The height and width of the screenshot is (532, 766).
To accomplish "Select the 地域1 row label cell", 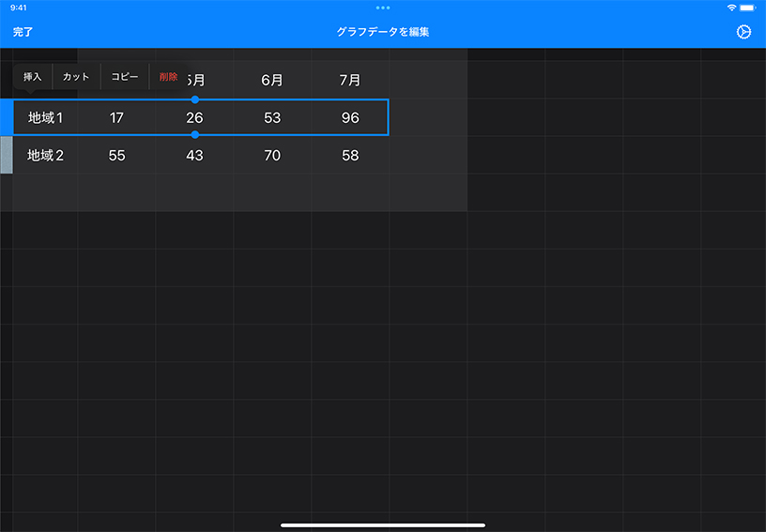I will tap(45, 118).
